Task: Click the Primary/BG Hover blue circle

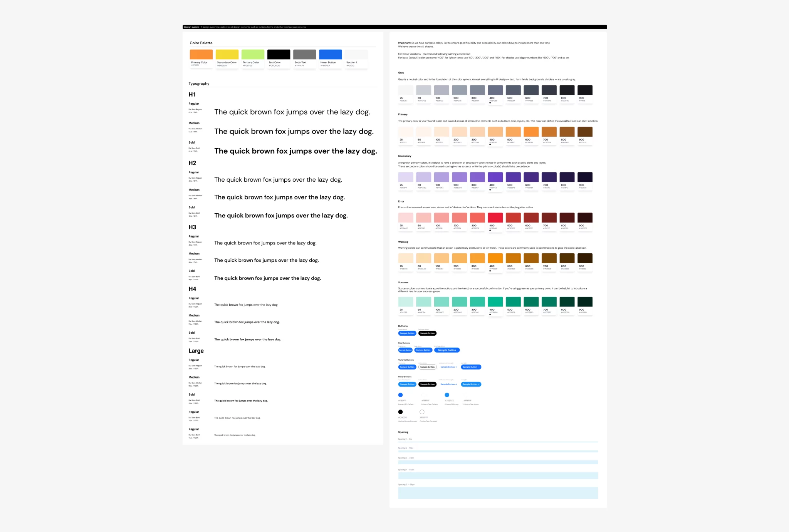Action: pyautogui.click(x=447, y=395)
